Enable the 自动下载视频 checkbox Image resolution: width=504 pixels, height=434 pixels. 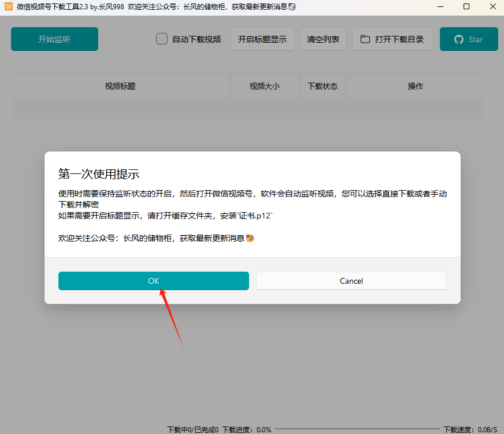[162, 39]
